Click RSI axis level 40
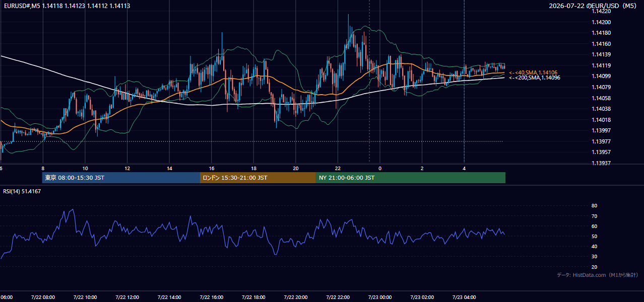This screenshot has height=302, width=644. 594,246
